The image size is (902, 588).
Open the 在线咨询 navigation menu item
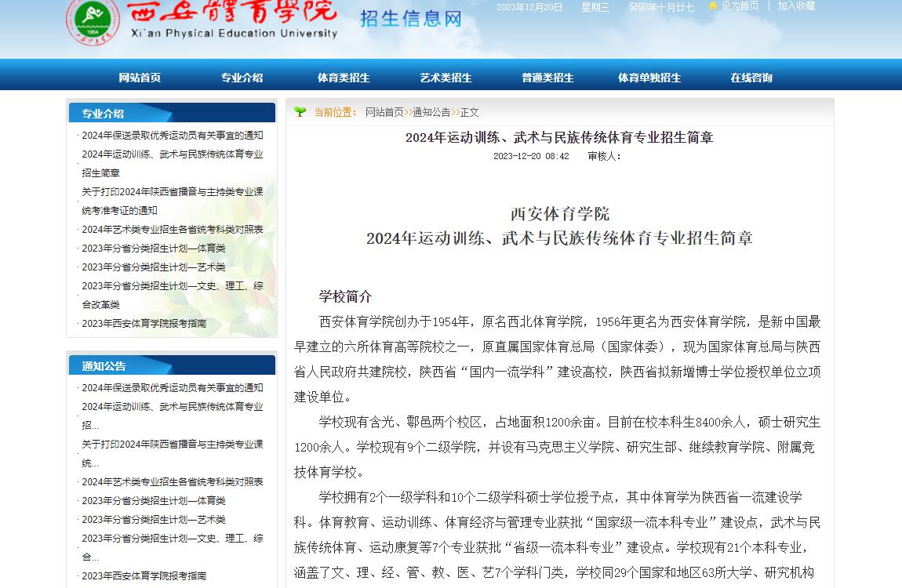(x=751, y=78)
